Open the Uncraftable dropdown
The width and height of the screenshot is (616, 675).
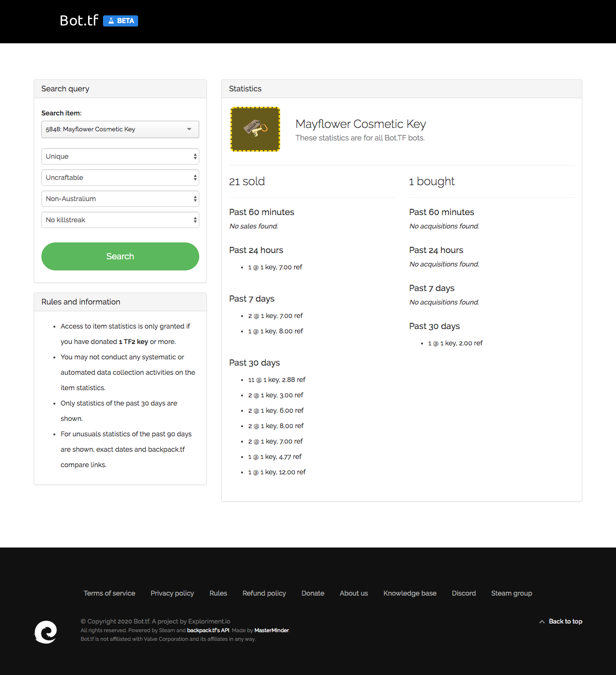pos(120,178)
